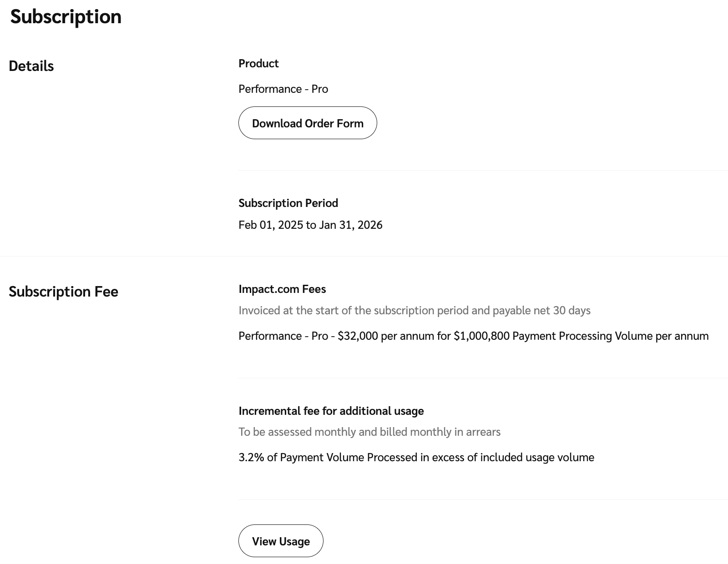Screen dimensions: 728x564
Task: Select the Impact.com Fees label
Action: (x=282, y=289)
